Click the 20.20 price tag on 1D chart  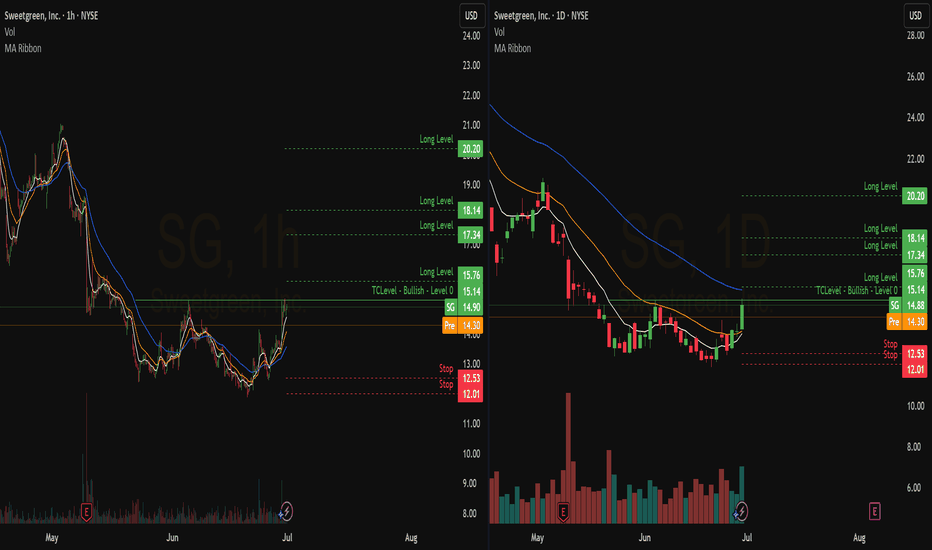(915, 196)
